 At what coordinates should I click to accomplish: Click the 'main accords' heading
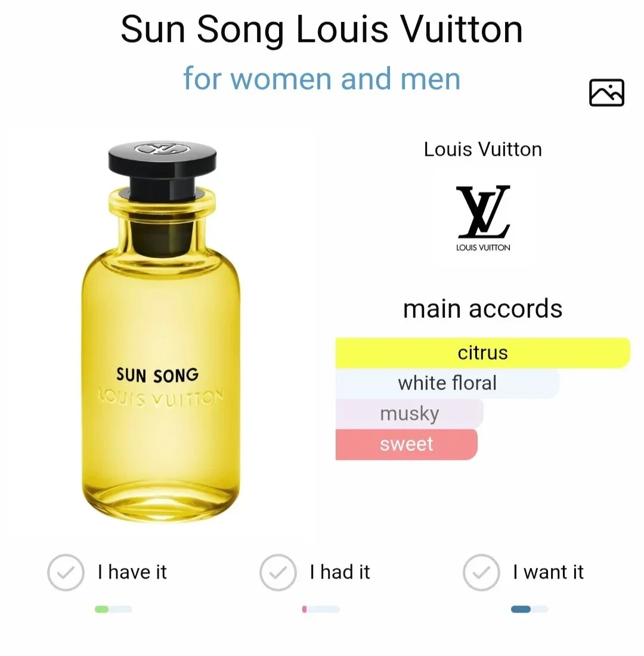482,309
